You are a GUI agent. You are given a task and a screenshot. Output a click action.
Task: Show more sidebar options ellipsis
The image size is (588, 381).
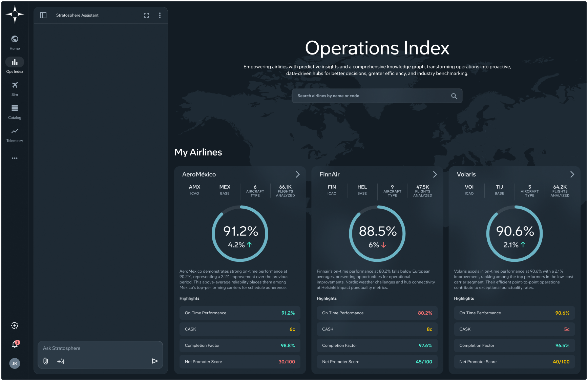[15, 158]
